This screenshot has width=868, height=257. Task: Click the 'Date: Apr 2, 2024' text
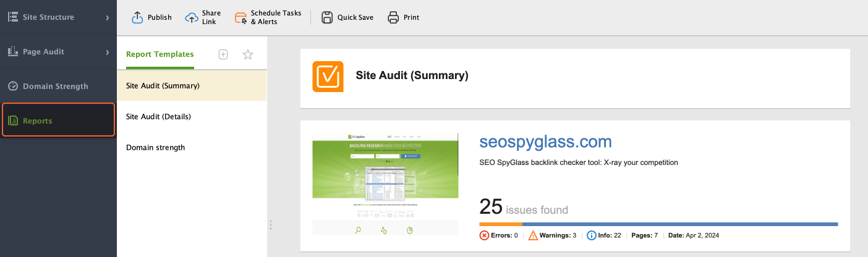pos(694,235)
